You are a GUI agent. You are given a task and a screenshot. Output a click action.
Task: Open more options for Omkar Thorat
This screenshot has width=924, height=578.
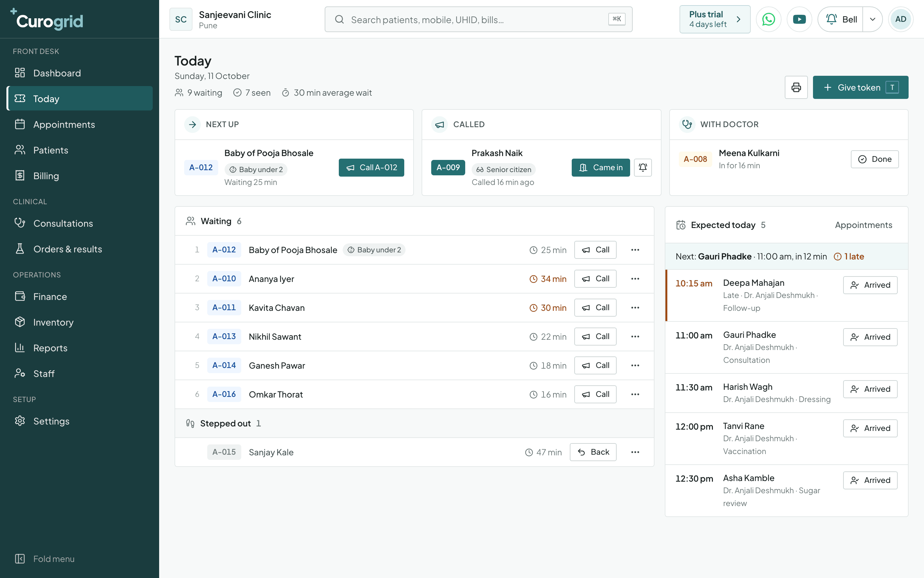(x=635, y=394)
